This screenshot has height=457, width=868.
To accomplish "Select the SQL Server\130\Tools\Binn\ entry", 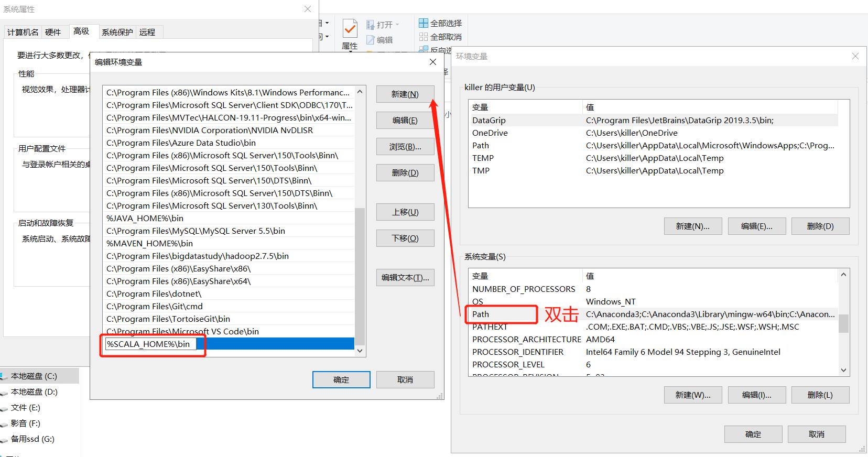I will click(x=229, y=206).
